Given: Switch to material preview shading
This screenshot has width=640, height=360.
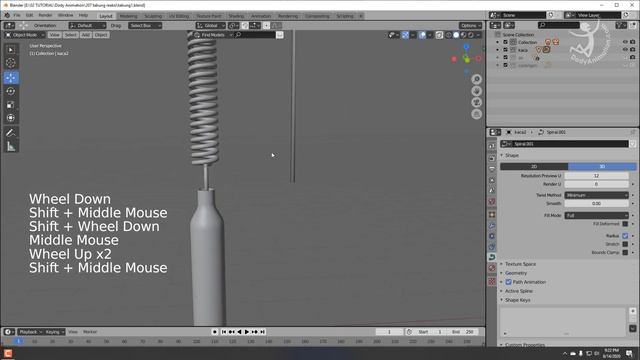Looking at the screenshot, I should click(463, 35).
